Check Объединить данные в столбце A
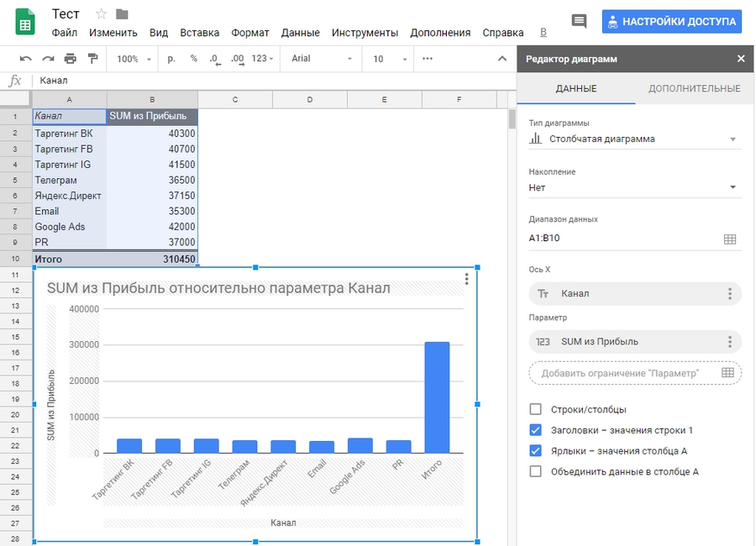Image resolution: width=756 pixels, height=546 pixels. tap(536, 471)
